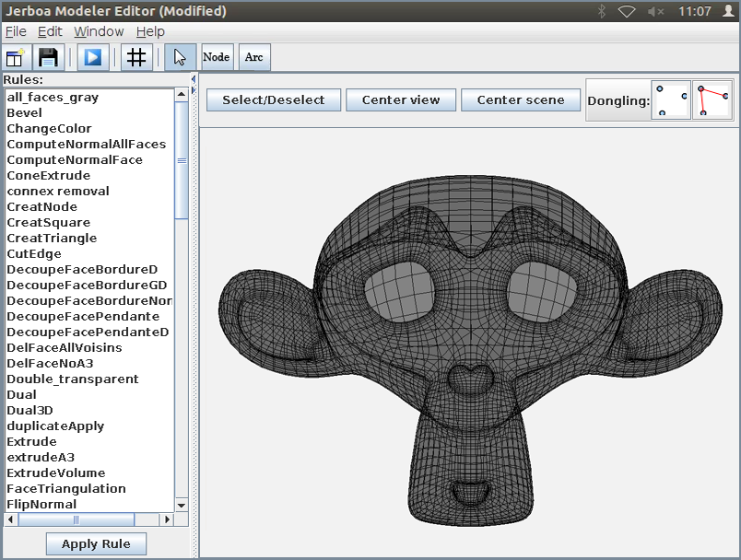The height and width of the screenshot is (560, 741).
Task: Save using the floppy disk icon
Action: [48, 57]
